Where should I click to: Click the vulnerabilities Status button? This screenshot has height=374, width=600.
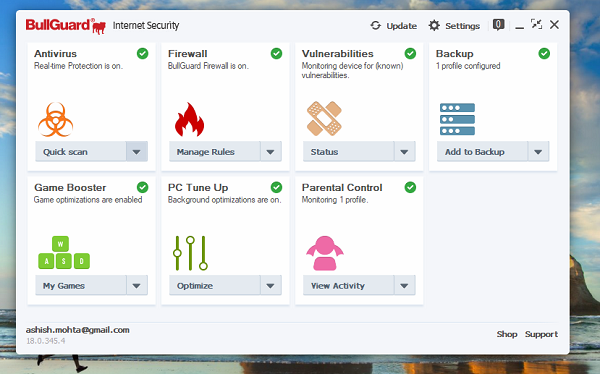(x=349, y=152)
